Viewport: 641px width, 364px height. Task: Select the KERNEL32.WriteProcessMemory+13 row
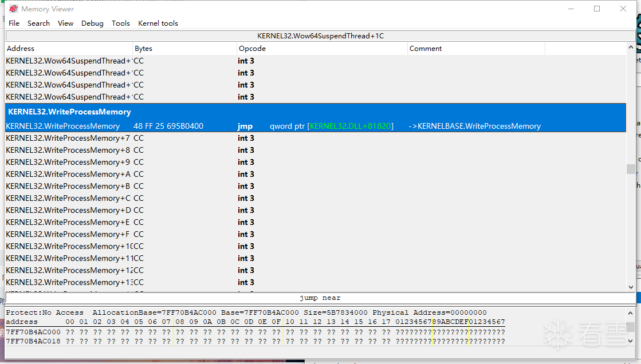[x=315, y=282]
